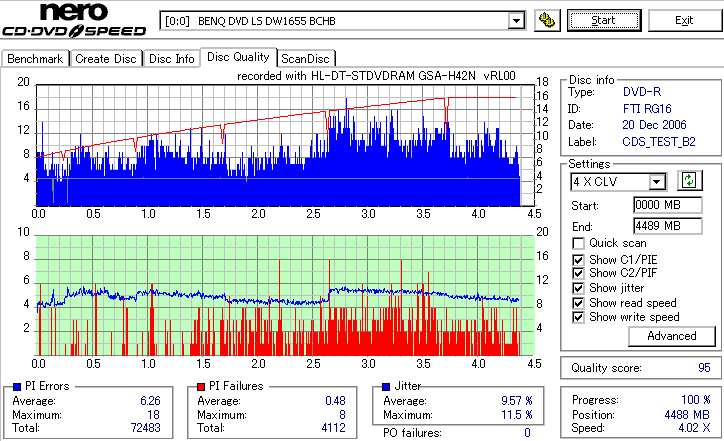Go to the Disc Info tab
Screen dimensions: 724x441
pos(171,59)
